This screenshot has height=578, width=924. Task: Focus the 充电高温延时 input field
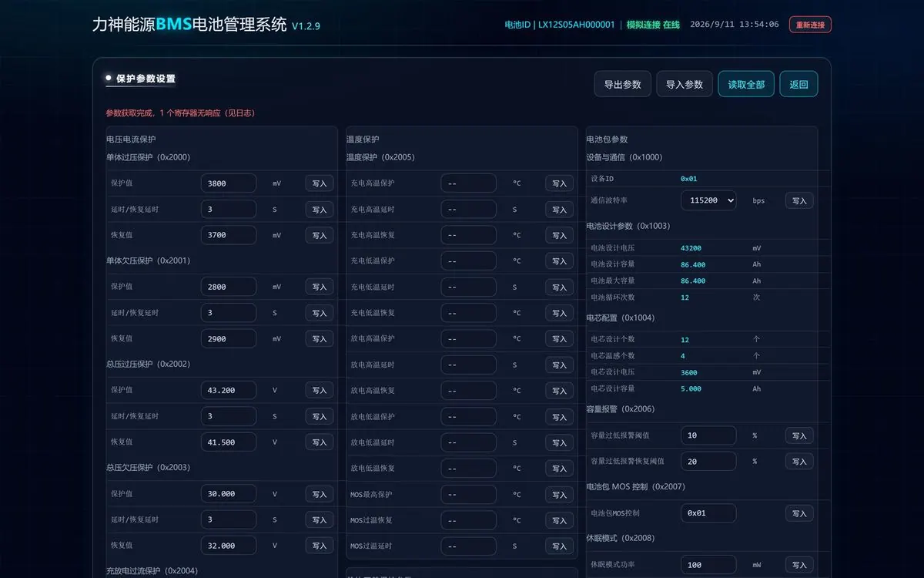[x=469, y=209]
